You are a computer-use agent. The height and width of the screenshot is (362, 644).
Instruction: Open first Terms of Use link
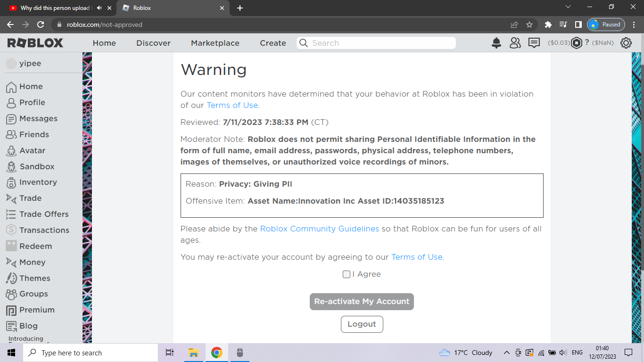point(232,105)
